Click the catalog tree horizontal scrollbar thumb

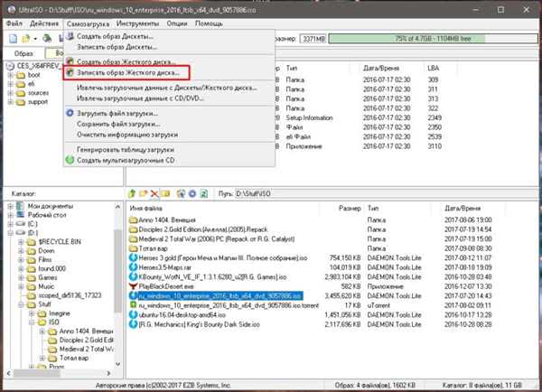[x=37, y=373]
